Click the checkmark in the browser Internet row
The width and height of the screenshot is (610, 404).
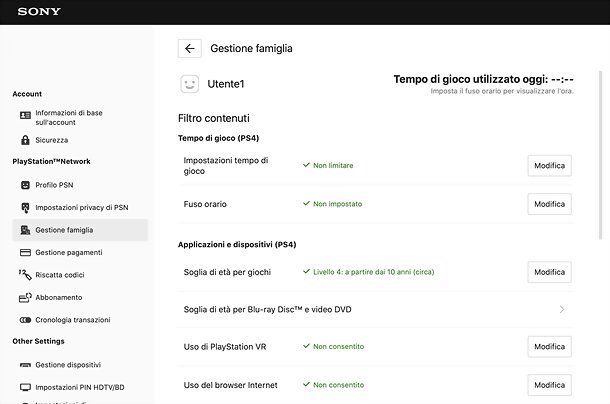tap(307, 385)
